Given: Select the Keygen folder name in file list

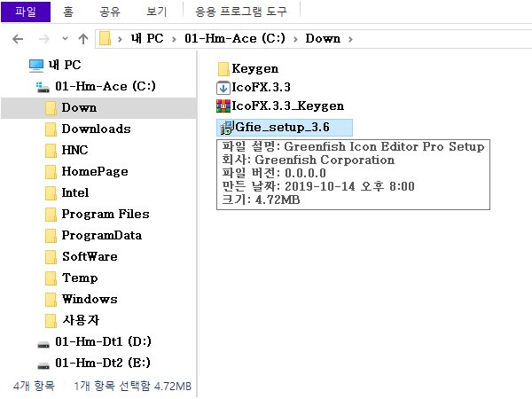Looking at the screenshot, I should coord(254,69).
